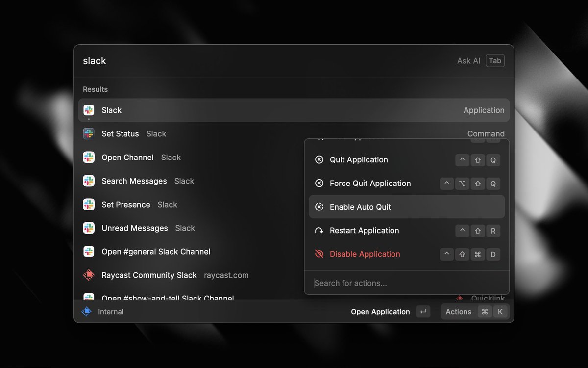Select the red Disable Application action
The width and height of the screenshot is (588, 368).
tap(407, 254)
